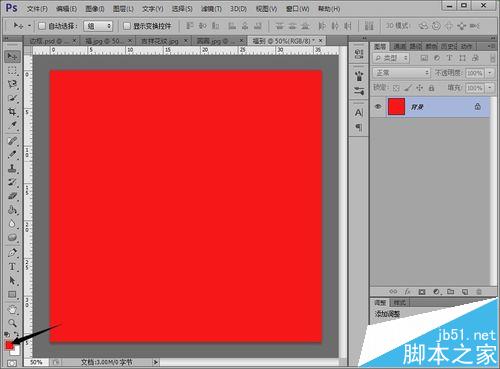Select the Brush tool
Viewport: 500px width, 369px height.
12,154
